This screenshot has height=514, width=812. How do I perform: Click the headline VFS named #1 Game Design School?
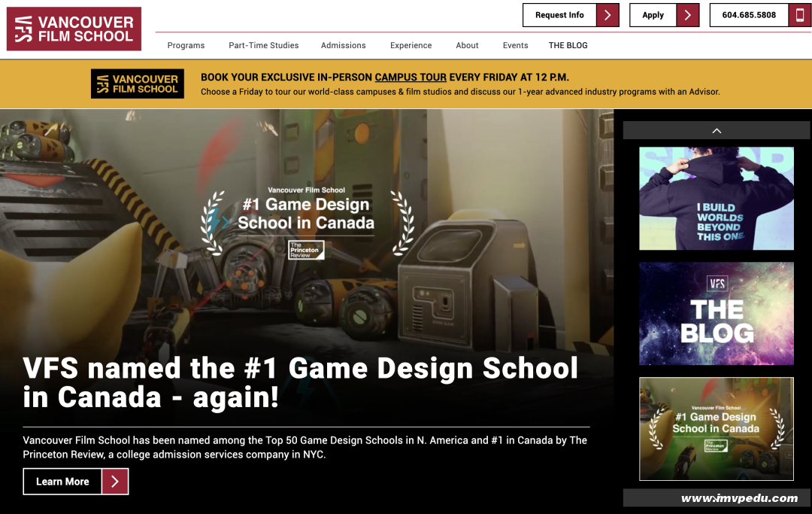300,382
